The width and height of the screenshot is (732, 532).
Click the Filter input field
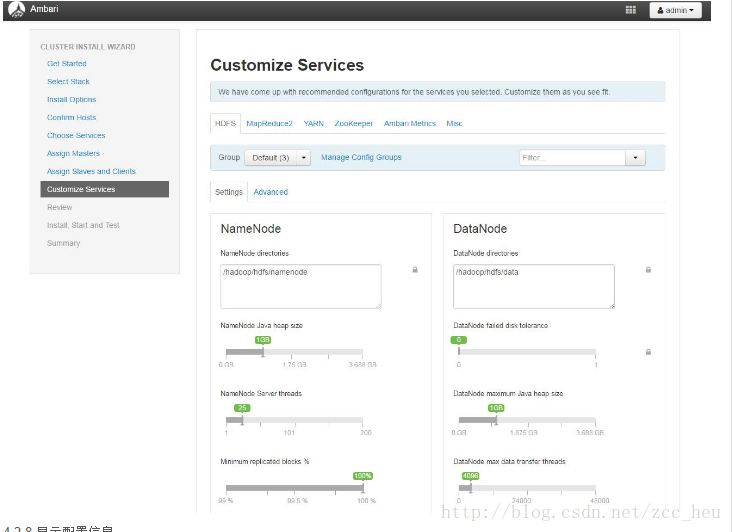572,158
